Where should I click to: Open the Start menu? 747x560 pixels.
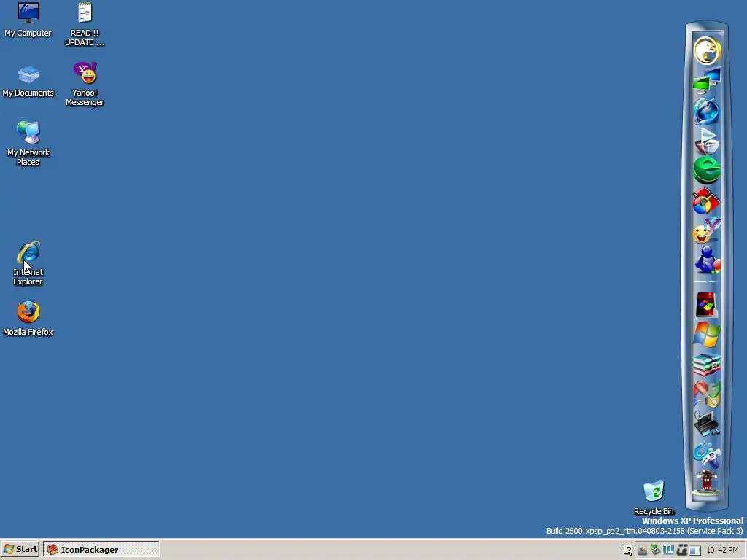click(x=20, y=549)
